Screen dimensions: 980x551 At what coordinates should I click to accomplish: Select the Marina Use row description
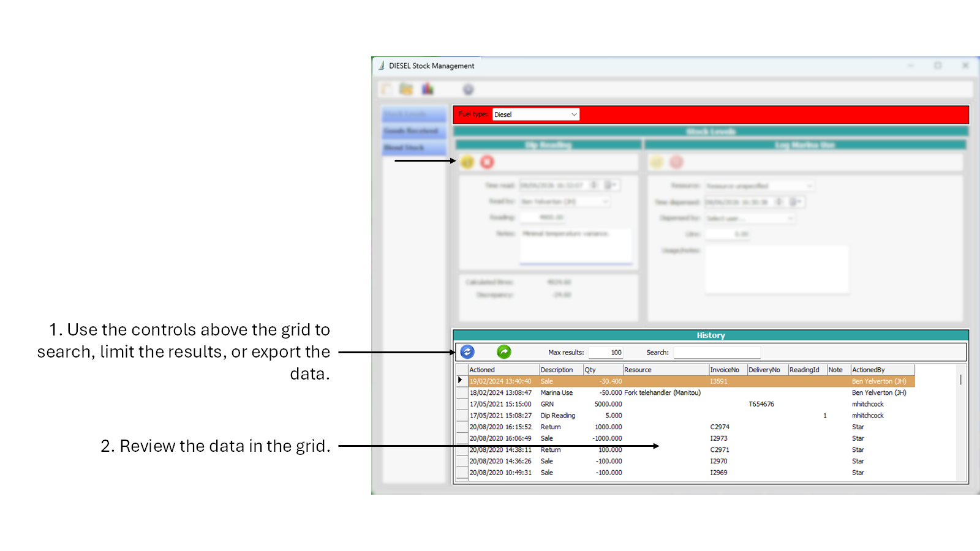click(557, 393)
